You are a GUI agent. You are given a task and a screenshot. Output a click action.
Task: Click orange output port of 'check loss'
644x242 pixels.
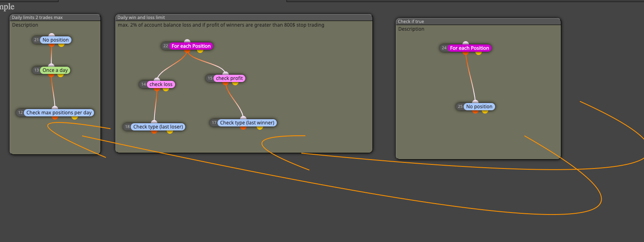point(157,89)
